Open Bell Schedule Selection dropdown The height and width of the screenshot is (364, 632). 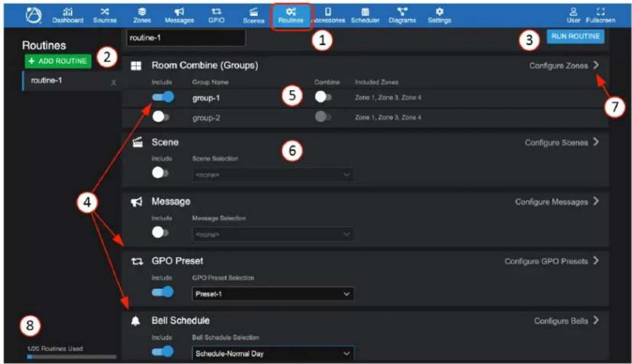[273, 354]
